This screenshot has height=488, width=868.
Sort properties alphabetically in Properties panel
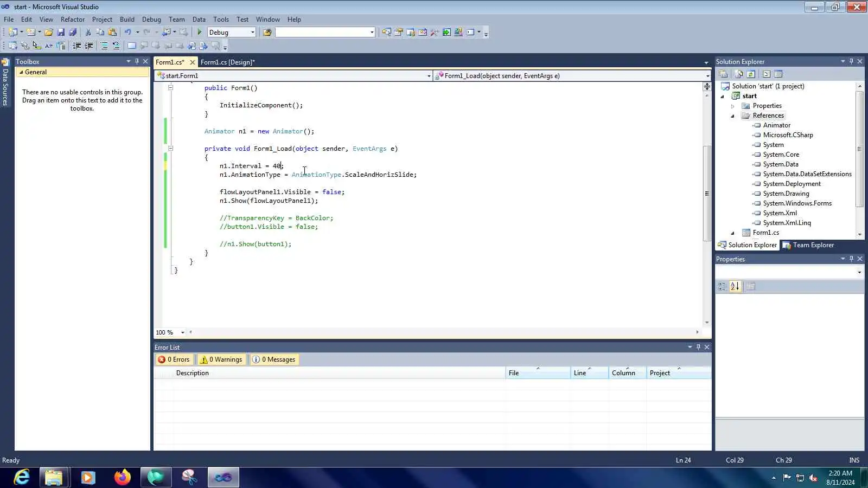coord(735,286)
